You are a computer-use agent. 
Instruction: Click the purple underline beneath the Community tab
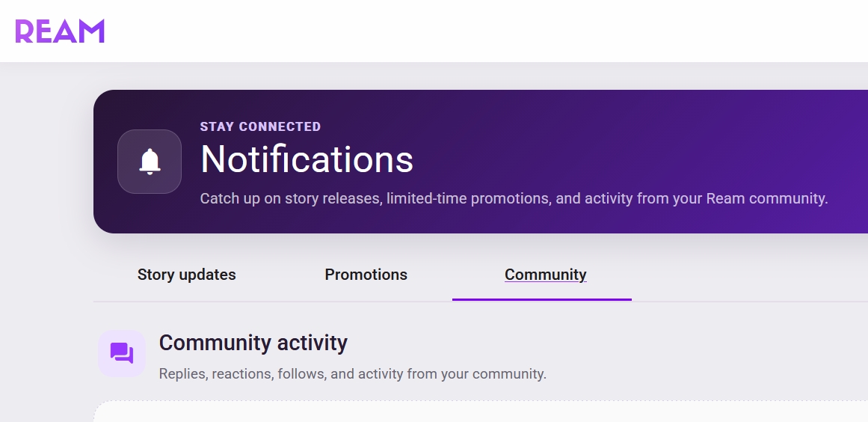542,299
